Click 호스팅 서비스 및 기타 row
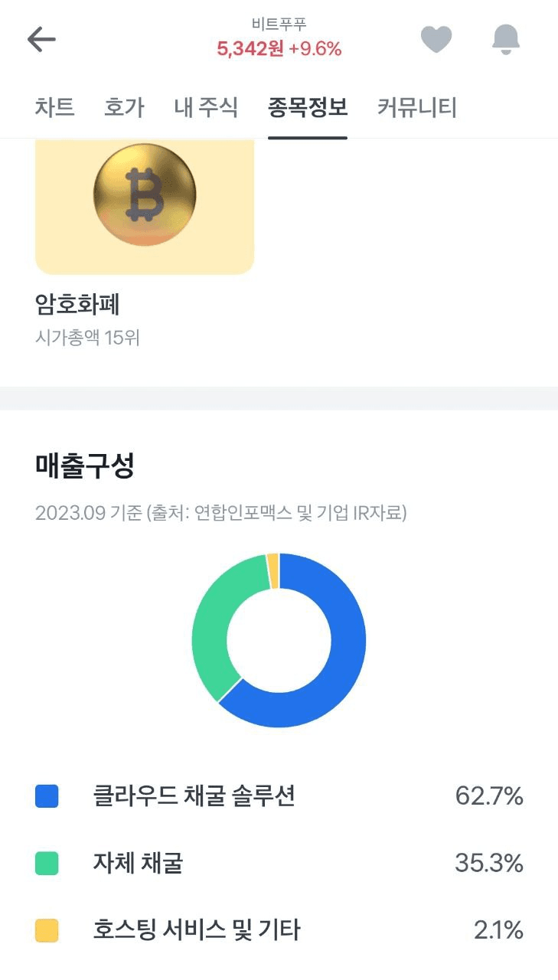Screen dimensions: 558x980 point(279,931)
